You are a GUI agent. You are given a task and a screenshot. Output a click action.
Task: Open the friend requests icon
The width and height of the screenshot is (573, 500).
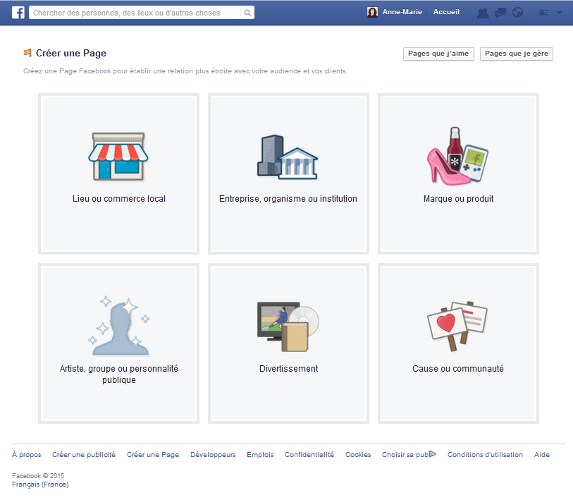483,13
